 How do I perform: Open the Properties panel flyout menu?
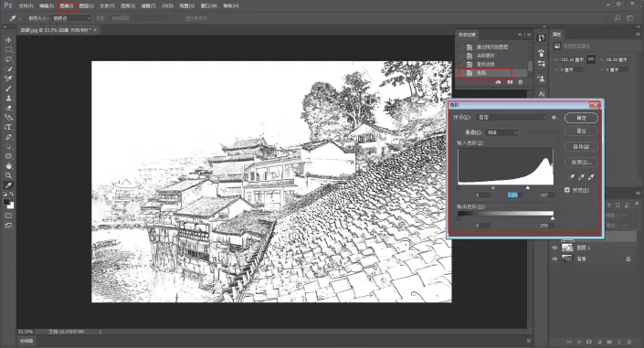638,35
